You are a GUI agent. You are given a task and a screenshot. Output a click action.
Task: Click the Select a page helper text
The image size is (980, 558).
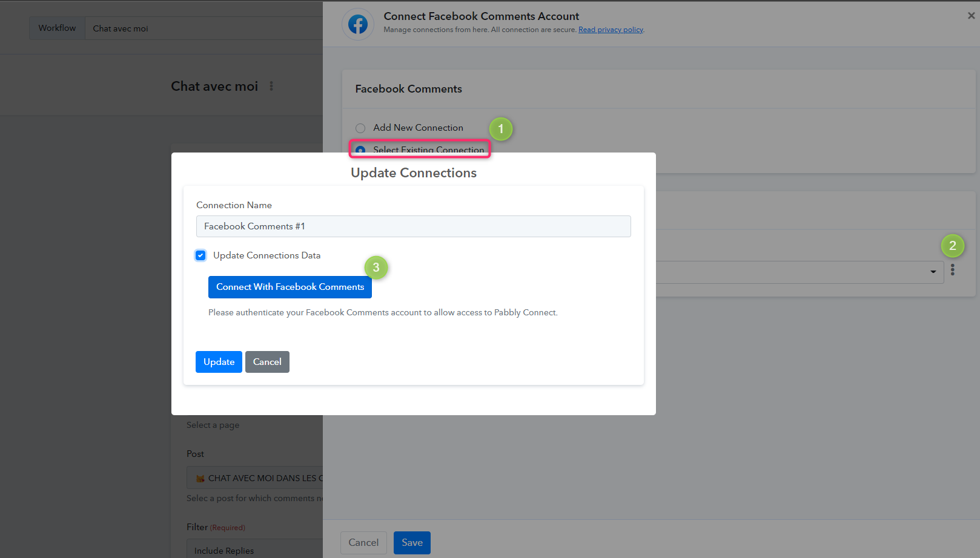(213, 425)
